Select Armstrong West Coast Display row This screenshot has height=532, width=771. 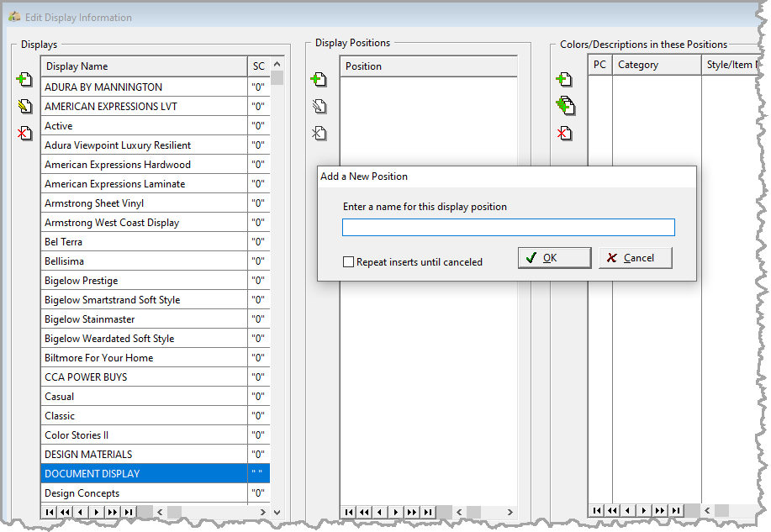point(156,222)
